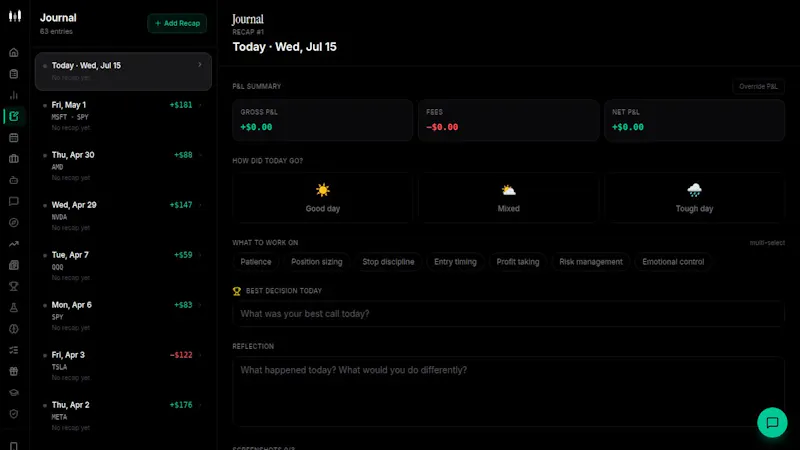Click the candlestick app logo

[x=15, y=16]
